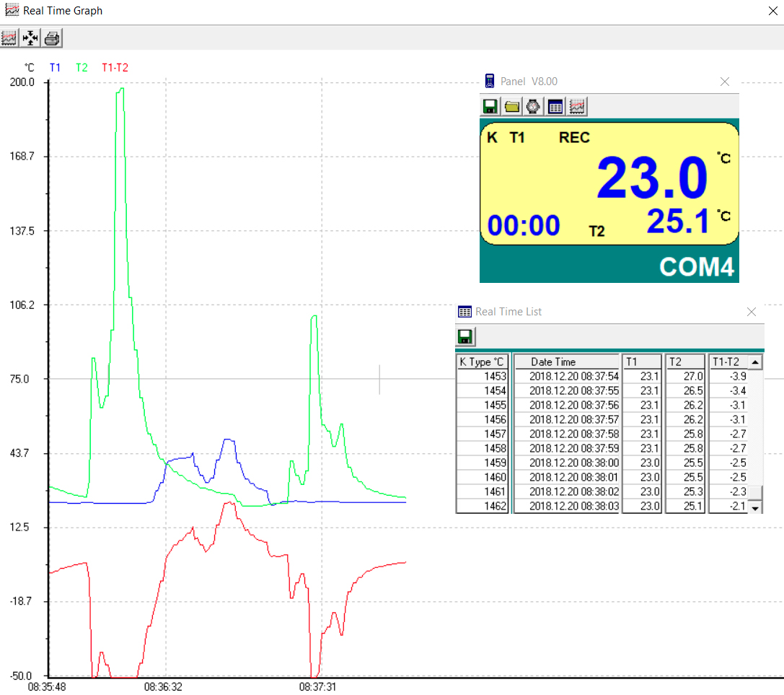
Task: Save the Real Time List with floppy icon
Action: [465, 336]
